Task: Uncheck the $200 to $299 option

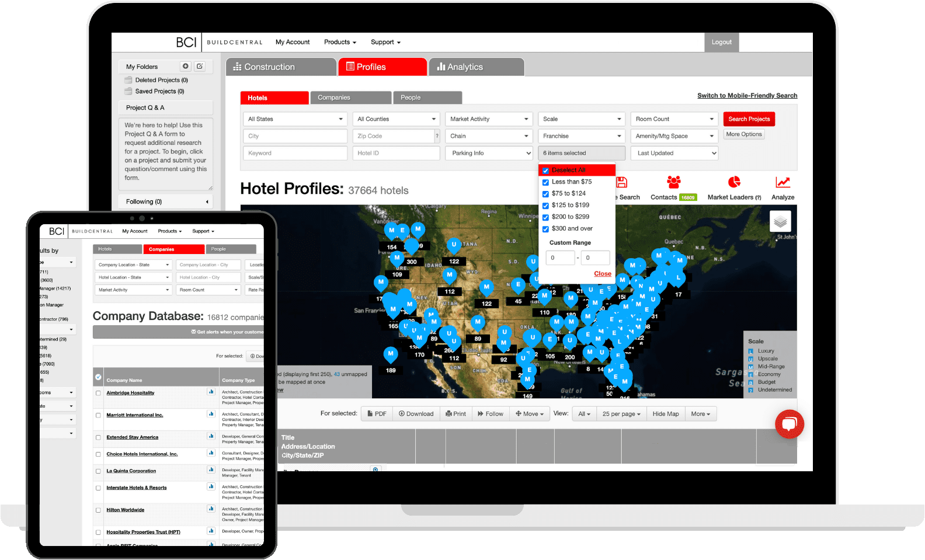Action: (545, 217)
